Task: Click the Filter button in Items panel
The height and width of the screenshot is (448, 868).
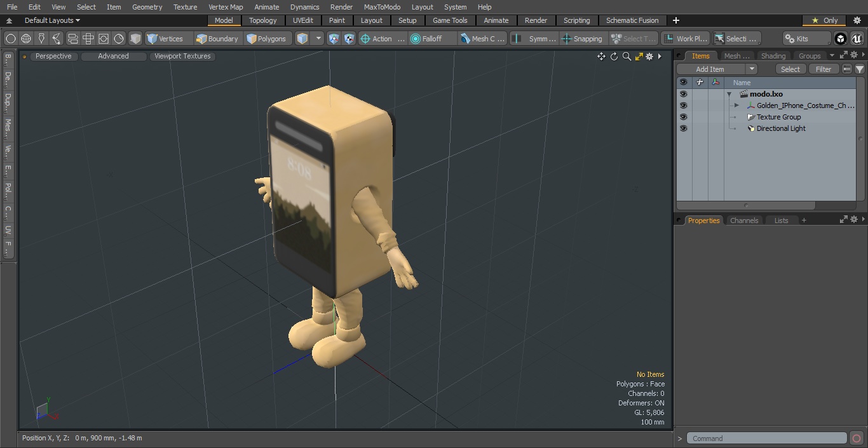Action: [x=824, y=69]
